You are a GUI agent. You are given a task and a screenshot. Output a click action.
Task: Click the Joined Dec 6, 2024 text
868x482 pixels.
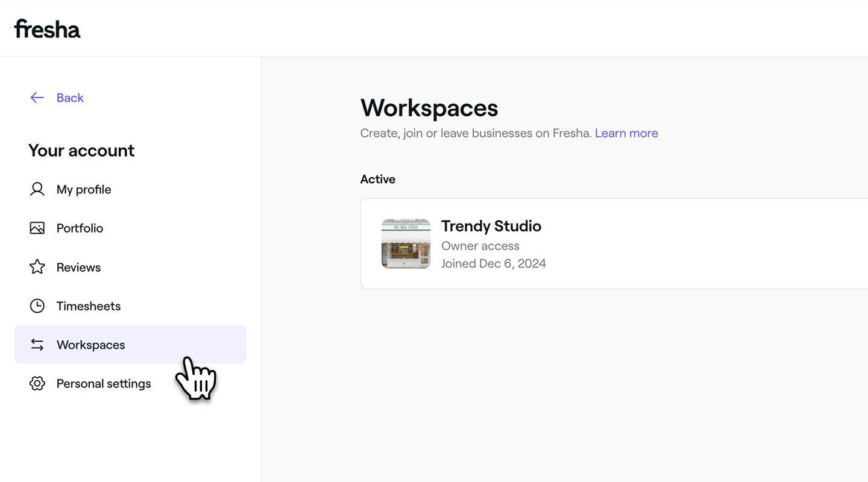[x=494, y=263]
